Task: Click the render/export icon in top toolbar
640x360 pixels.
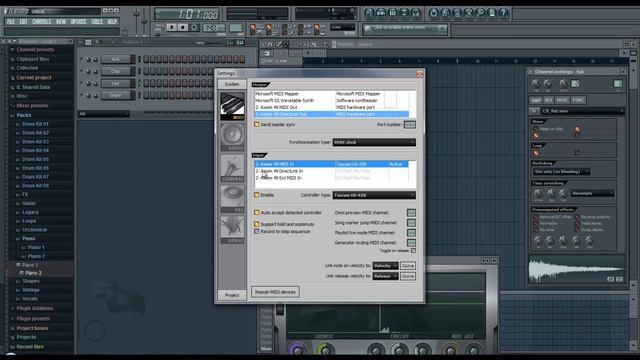Action: point(458,13)
